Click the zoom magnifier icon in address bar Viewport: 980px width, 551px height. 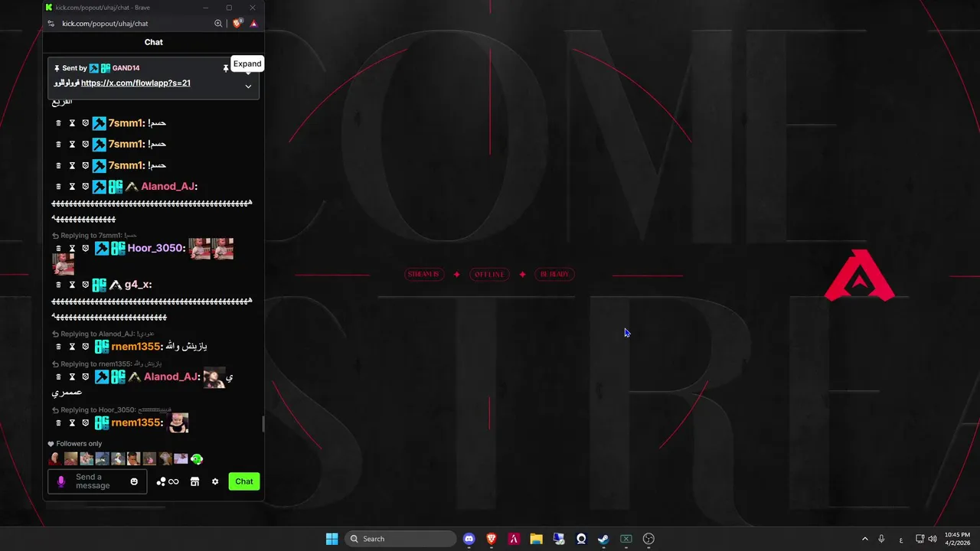218,24
